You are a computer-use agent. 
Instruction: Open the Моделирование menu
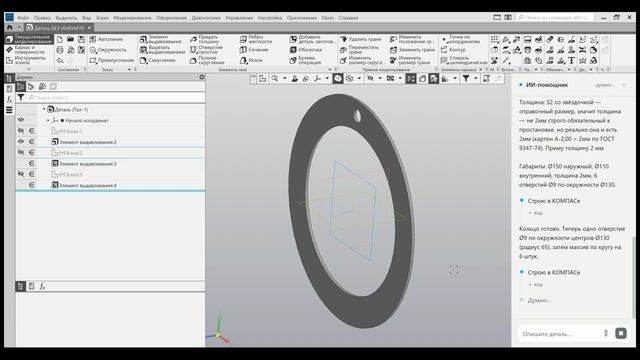132,18
